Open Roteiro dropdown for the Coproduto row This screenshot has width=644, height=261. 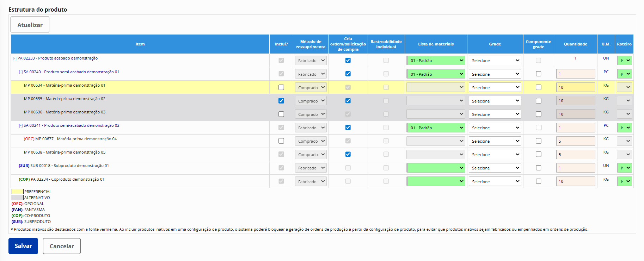pos(624,181)
